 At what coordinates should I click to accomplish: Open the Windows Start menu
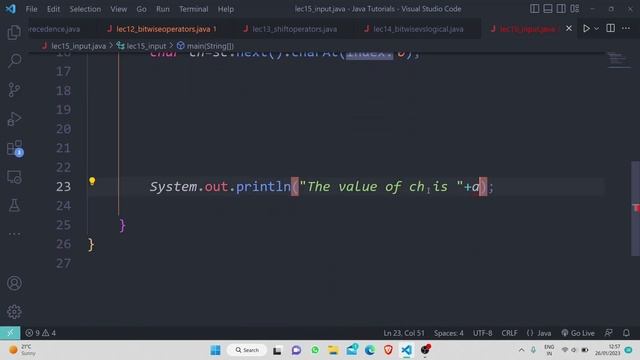pos(215,350)
